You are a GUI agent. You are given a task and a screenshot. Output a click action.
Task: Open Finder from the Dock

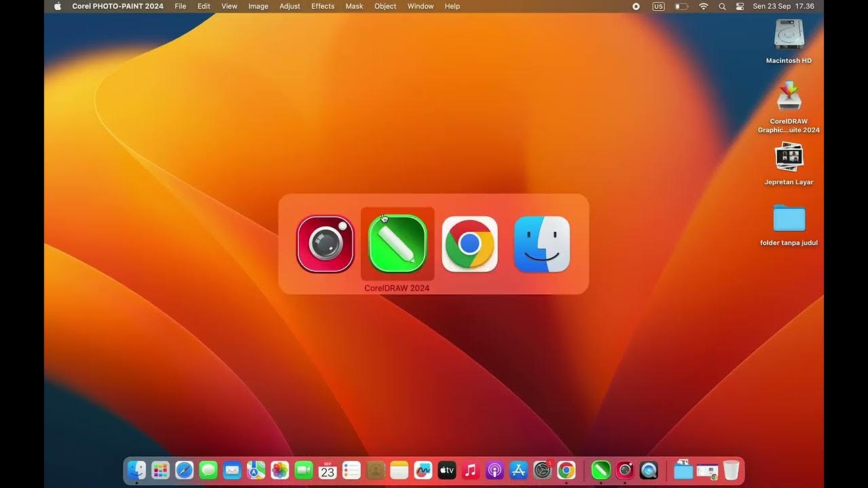(x=137, y=470)
